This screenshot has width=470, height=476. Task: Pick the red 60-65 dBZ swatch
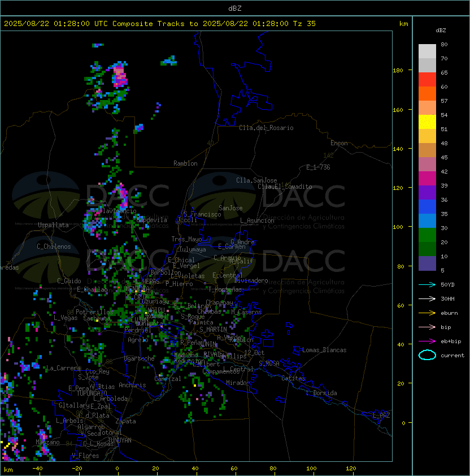point(427,80)
